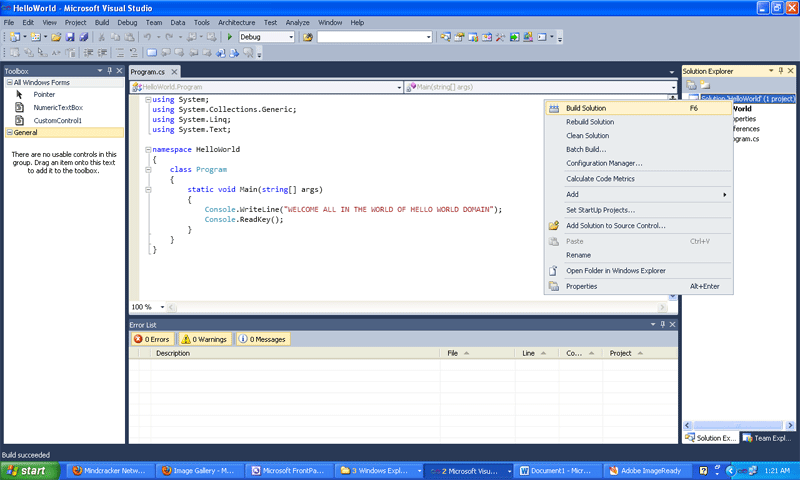Click the Save icon in the toolbar

click(x=69, y=37)
